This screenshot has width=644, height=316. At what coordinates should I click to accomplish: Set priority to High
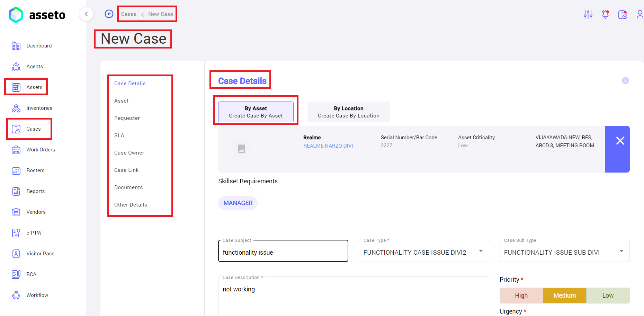tap(521, 296)
